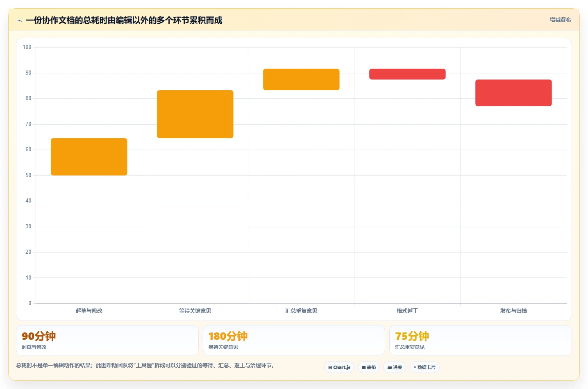Select the 进度 pill tag
This screenshot has width=588, height=389.
[395, 367]
